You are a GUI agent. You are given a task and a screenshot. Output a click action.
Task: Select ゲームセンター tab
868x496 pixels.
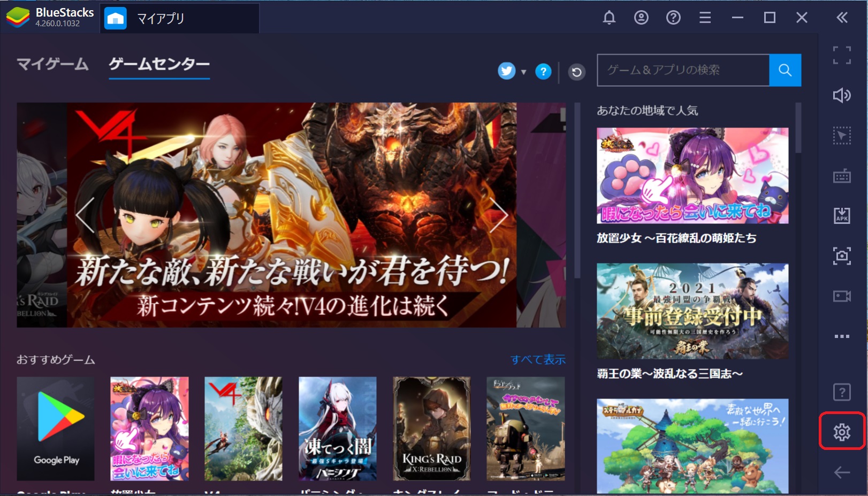[x=159, y=64]
